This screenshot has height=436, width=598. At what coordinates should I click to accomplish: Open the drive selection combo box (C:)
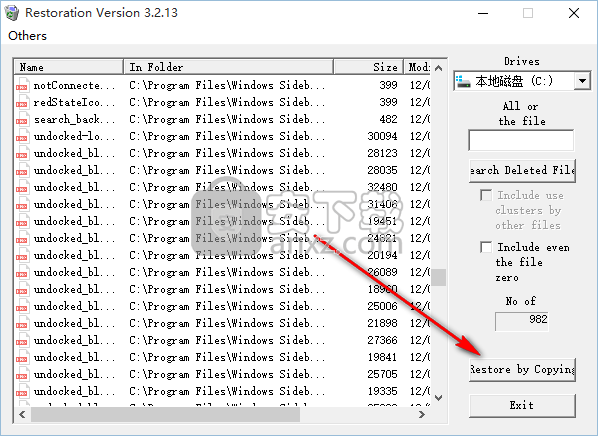click(522, 81)
